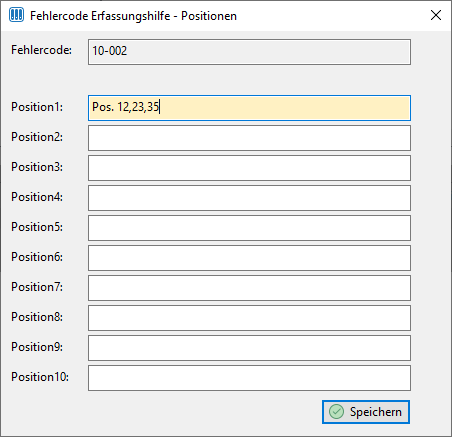Screen dimensions: 452x437
Task: Choose the Position8 text field
Action: (x=249, y=318)
